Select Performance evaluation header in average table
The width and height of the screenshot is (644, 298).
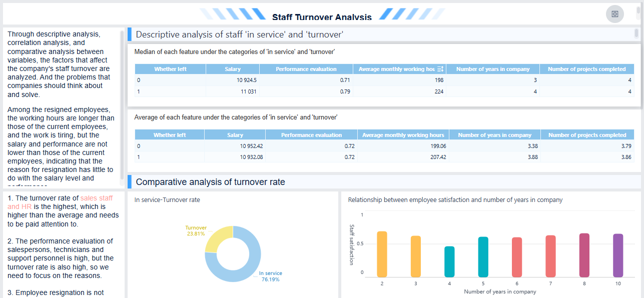tap(311, 135)
